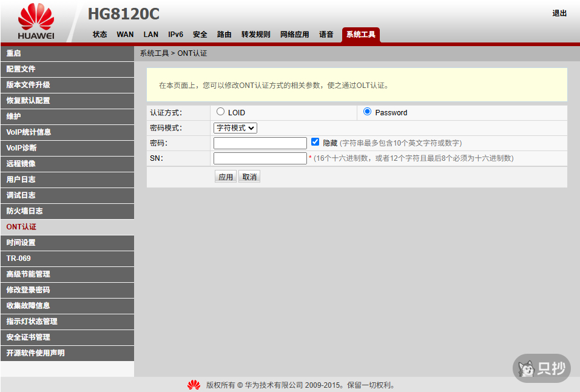Open the IPv6 tab

point(176,35)
